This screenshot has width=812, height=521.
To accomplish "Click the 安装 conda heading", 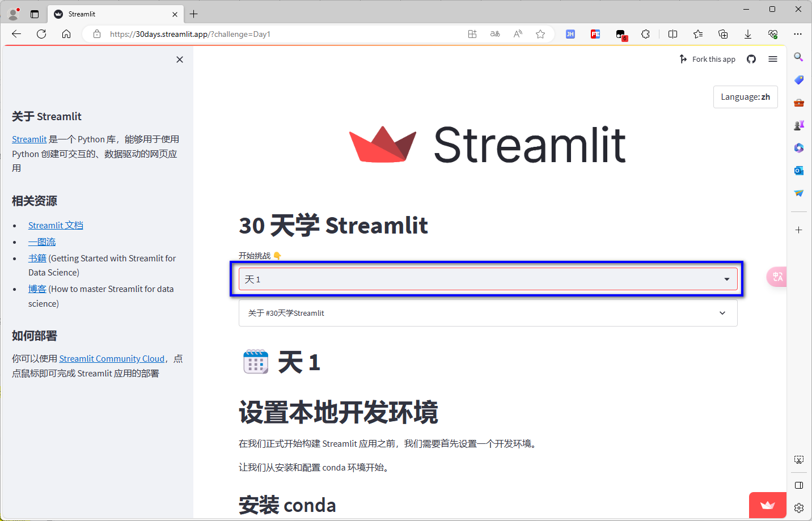I will coord(287,505).
